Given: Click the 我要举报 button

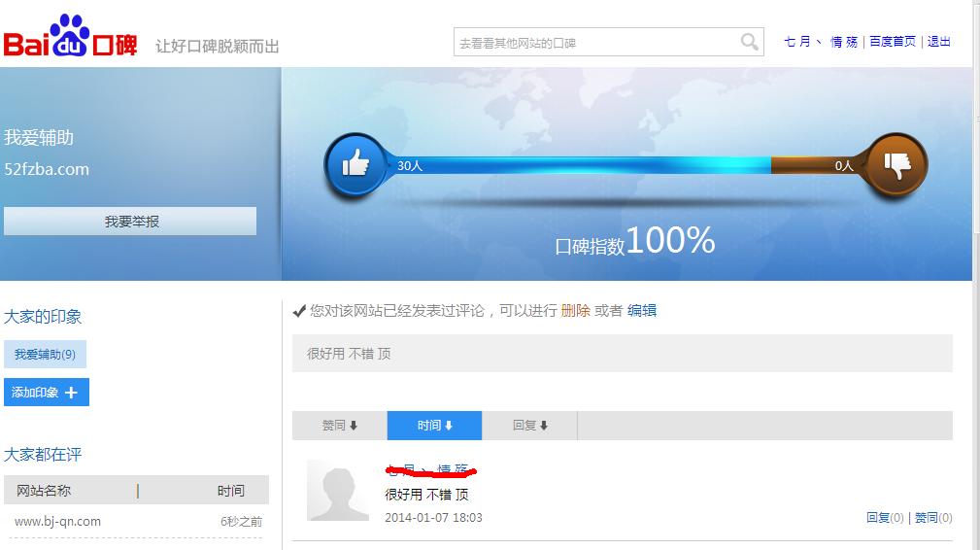Looking at the screenshot, I should coord(130,222).
